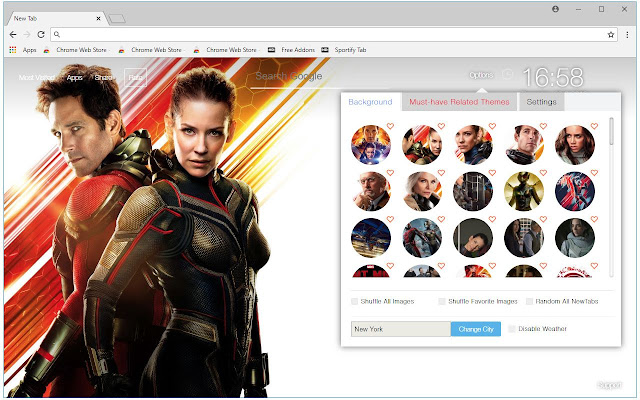Open the page's Apps menu next to Share
Screen dimensions: 640x400
click(74, 77)
